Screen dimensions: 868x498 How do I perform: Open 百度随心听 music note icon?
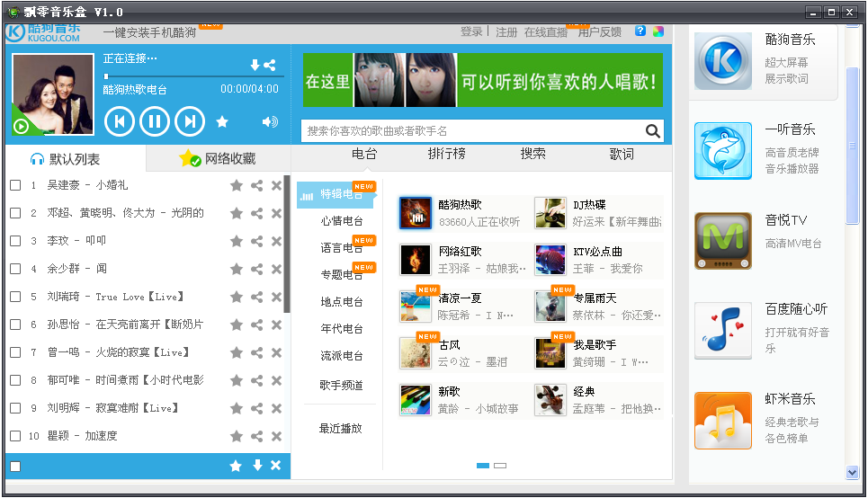pyautogui.click(x=723, y=331)
